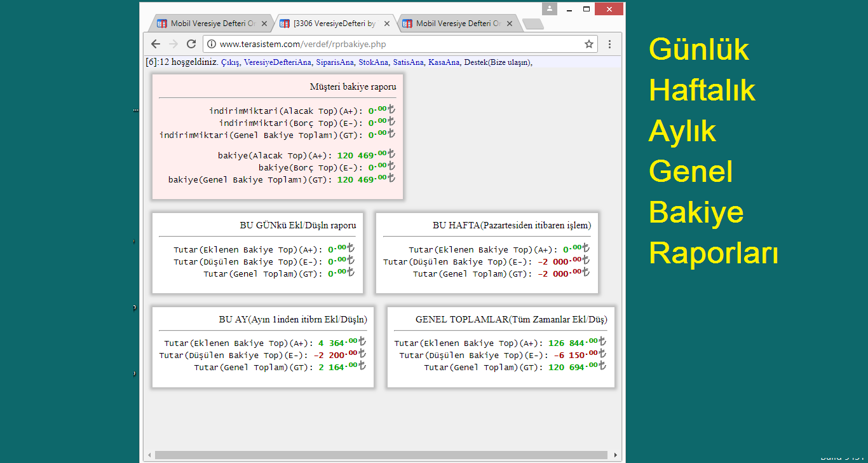This screenshot has width=868, height=463.
Task: Click BU GÜNkü Eklenen Bakiye value
Action: [x=341, y=249]
